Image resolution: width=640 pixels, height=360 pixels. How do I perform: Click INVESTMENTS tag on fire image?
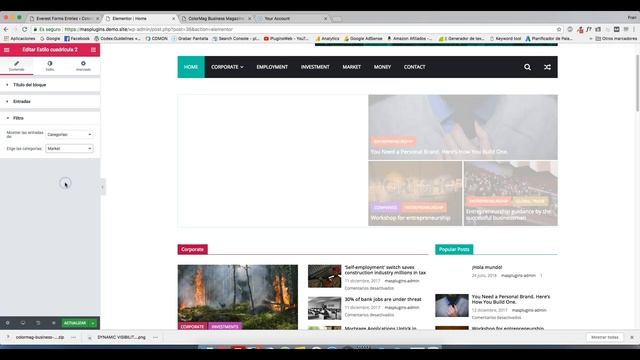click(225, 327)
